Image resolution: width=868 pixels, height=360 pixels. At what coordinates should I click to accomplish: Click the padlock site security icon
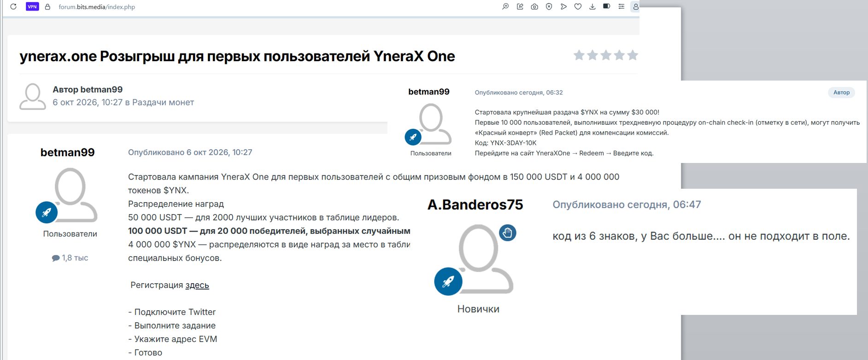pos(47,6)
